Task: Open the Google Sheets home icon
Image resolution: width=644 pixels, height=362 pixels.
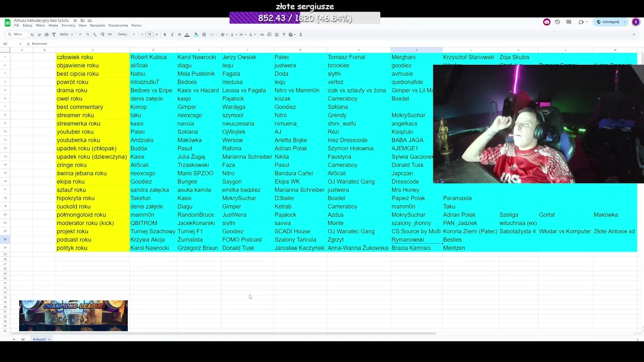Action: tap(8, 23)
